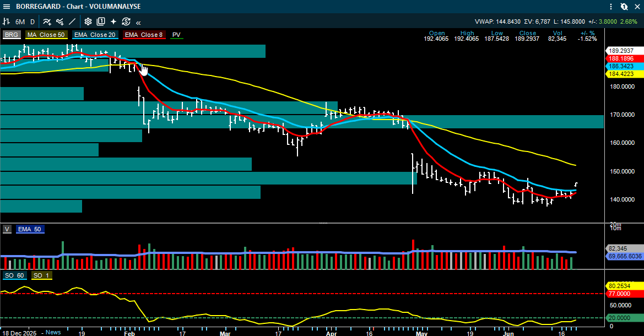
Task: Click the Close 189.2937 readout
Action: [x=527, y=36]
